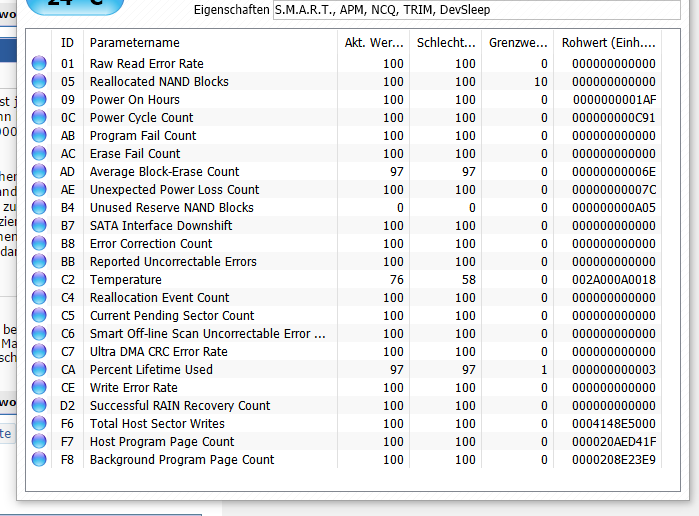Select the Program Fail Count parameter name
The image size is (699, 516).
coord(143,136)
